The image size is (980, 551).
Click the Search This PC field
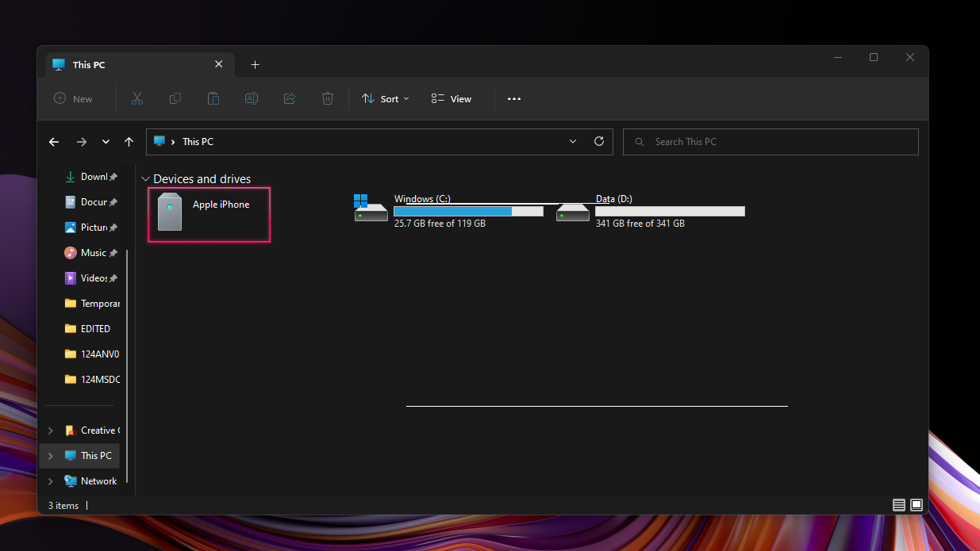tap(770, 142)
